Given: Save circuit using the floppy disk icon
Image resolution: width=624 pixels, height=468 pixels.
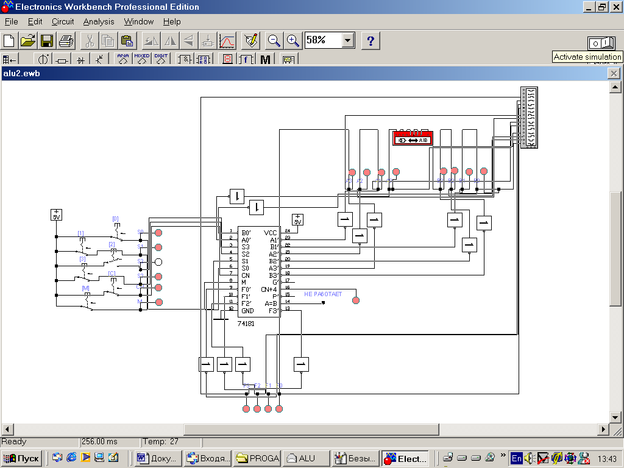Looking at the screenshot, I should pos(46,41).
